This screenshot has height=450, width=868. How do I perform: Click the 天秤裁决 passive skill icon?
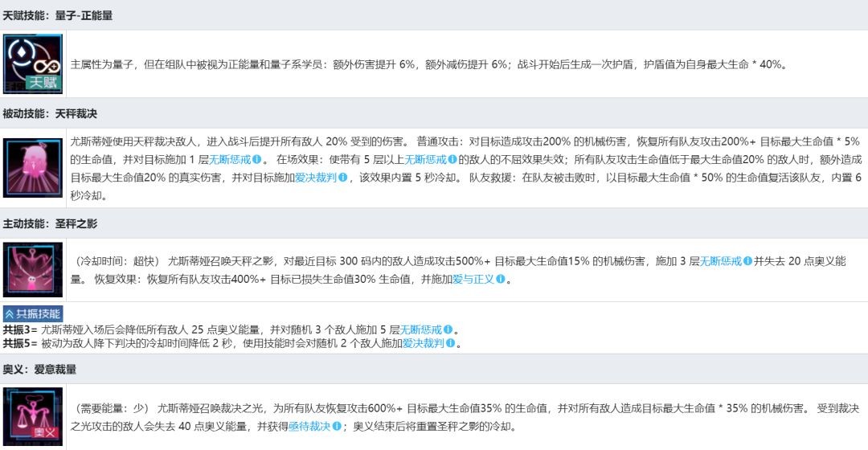(33, 168)
